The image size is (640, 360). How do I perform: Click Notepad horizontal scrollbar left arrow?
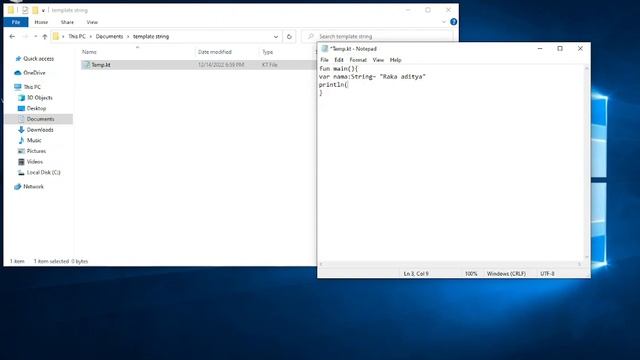tap(321, 264)
